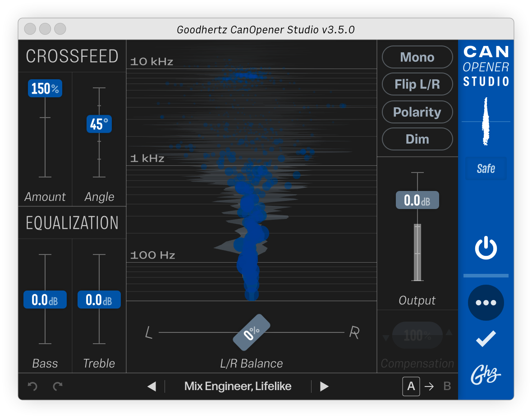
Task: Click the undo arrow icon
Action: [x=32, y=386]
